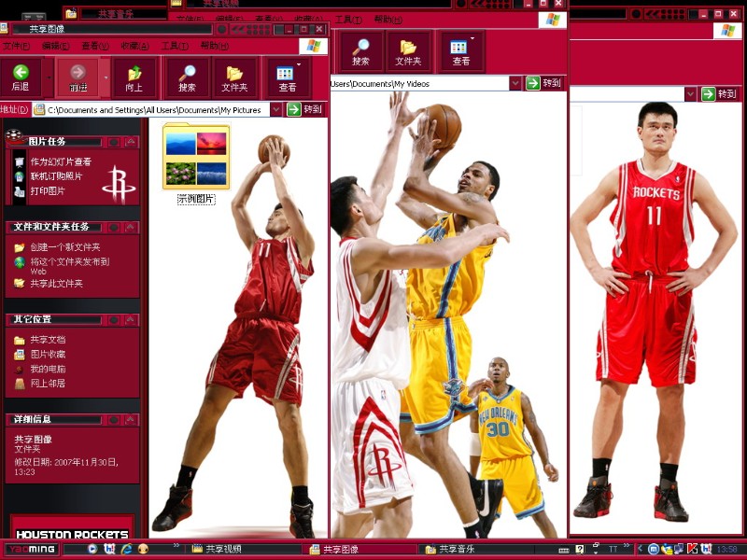
Task: Switch to 共享视频 taskbar button
Action: tap(246, 549)
